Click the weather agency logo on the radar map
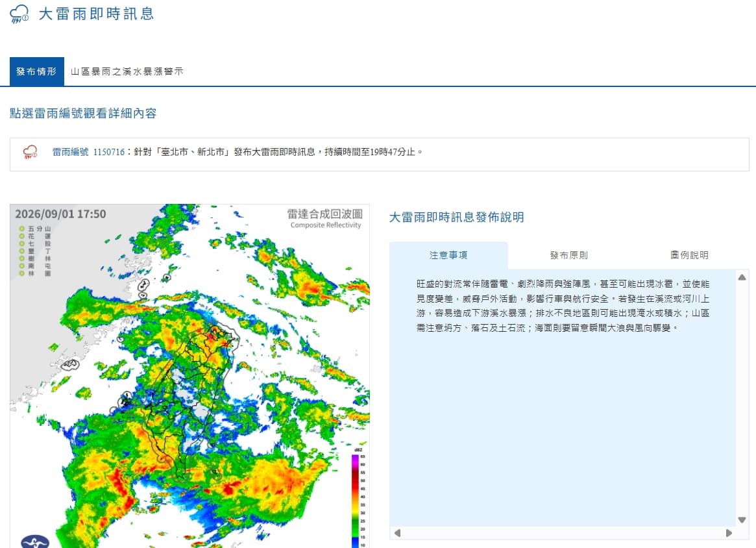The width and height of the screenshot is (756, 548). coord(34,542)
